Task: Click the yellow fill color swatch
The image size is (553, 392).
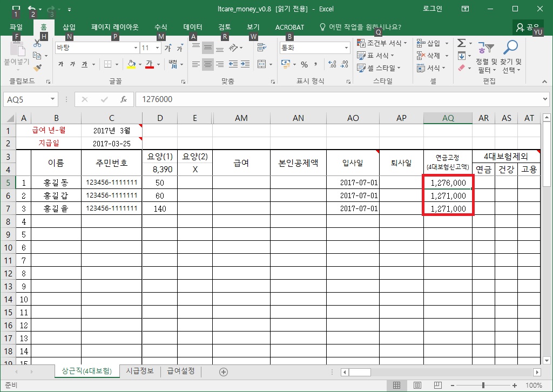Action: (131, 64)
